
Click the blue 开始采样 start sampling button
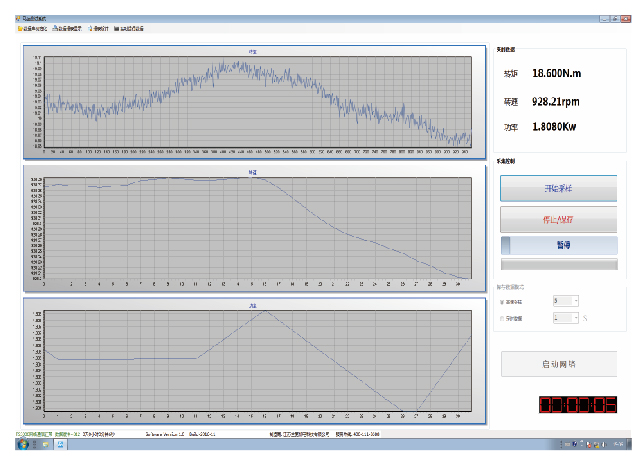[x=558, y=188]
